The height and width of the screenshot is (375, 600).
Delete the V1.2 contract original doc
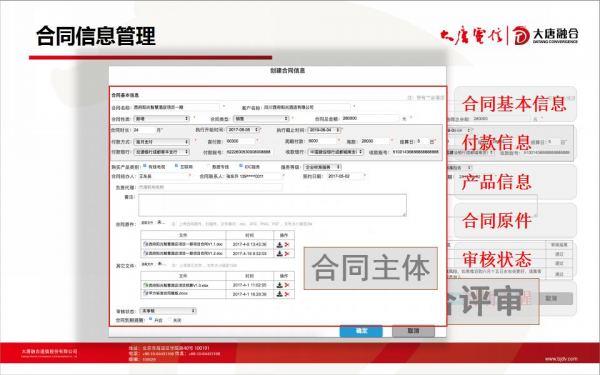click(x=287, y=254)
